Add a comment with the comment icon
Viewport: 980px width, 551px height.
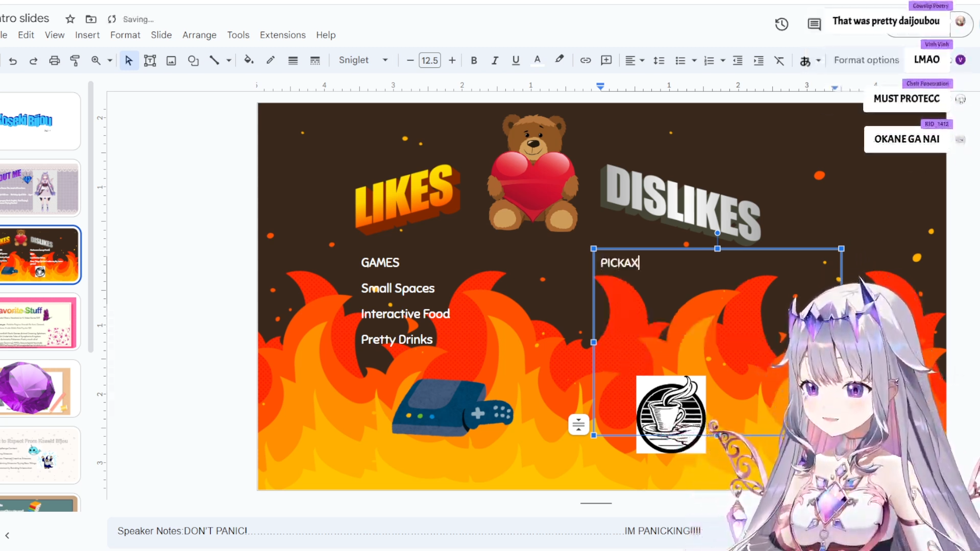pyautogui.click(x=606, y=60)
